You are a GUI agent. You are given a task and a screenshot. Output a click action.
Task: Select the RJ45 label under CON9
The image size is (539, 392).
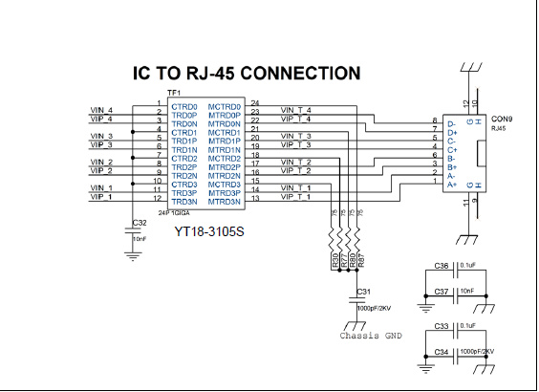[x=499, y=129]
